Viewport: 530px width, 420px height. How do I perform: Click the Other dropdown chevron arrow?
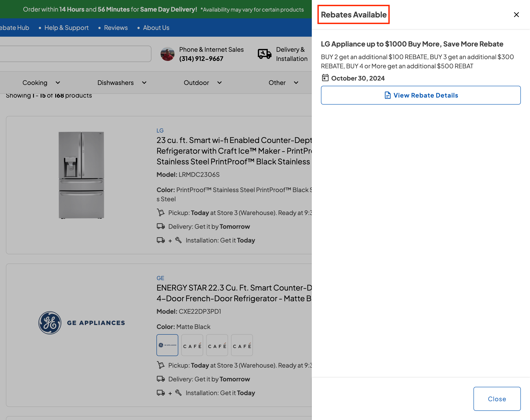tap(296, 83)
